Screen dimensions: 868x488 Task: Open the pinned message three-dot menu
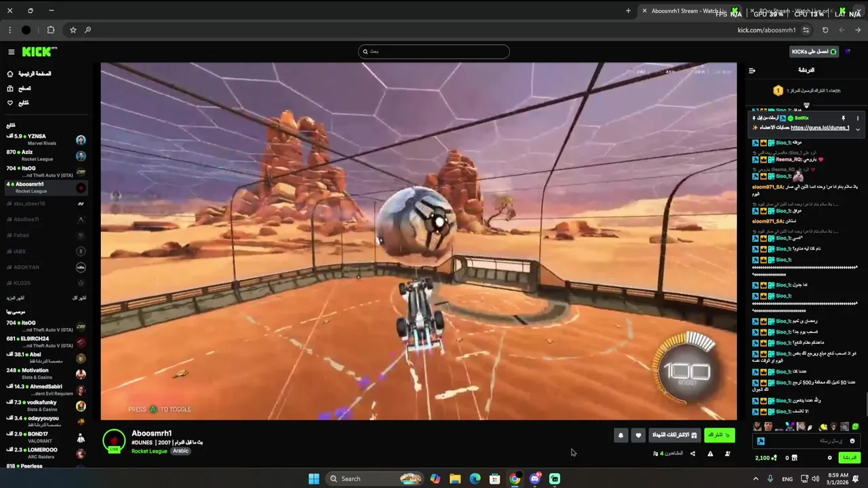857,118
